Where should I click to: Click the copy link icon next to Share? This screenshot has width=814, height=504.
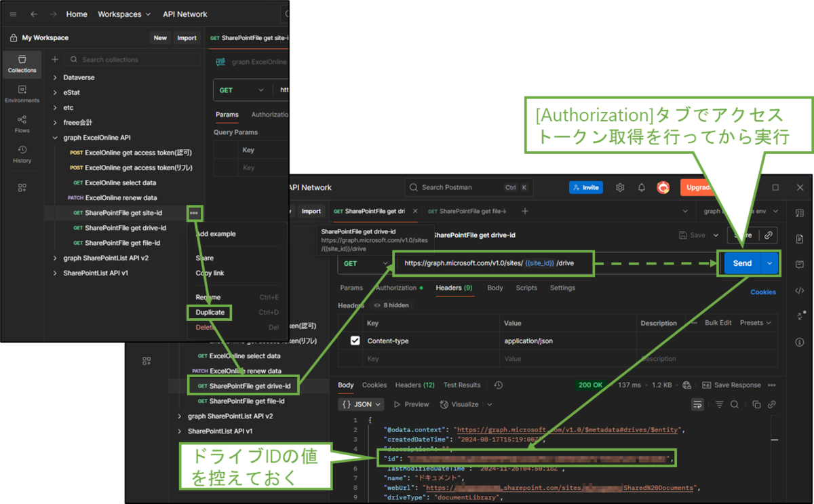769,235
